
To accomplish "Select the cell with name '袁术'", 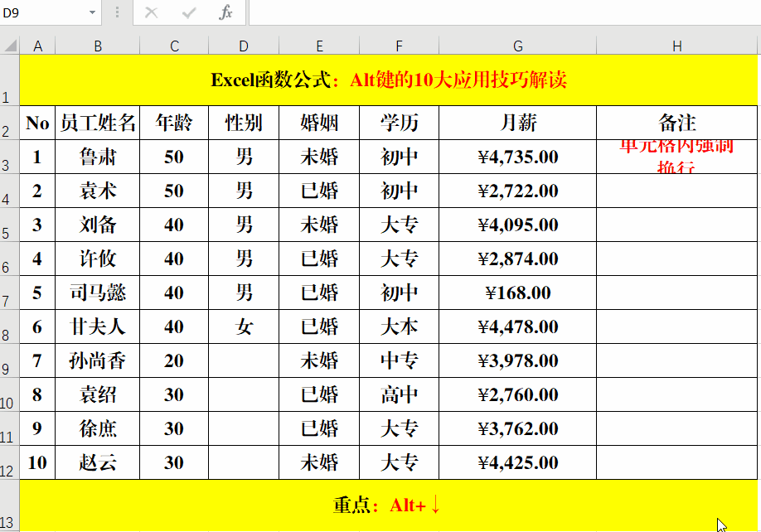I will (98, 191).
